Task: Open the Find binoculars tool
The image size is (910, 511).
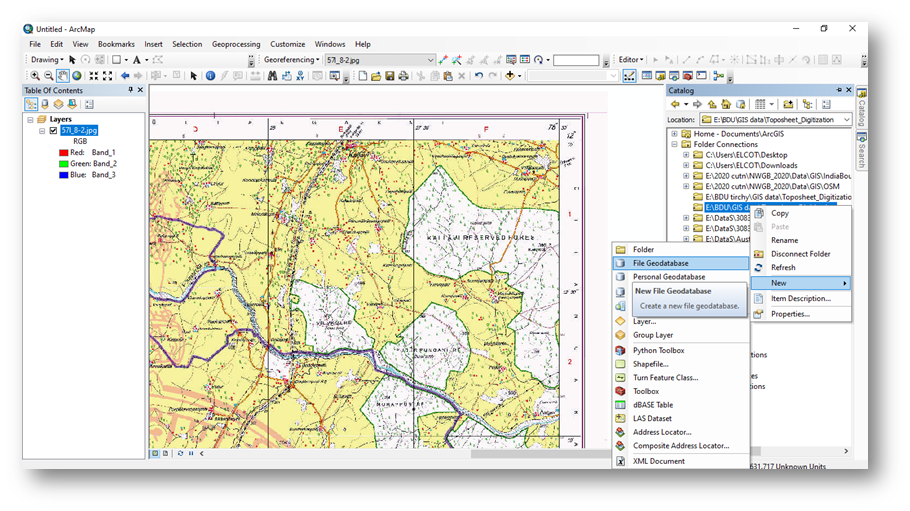Action: (272, 75)
